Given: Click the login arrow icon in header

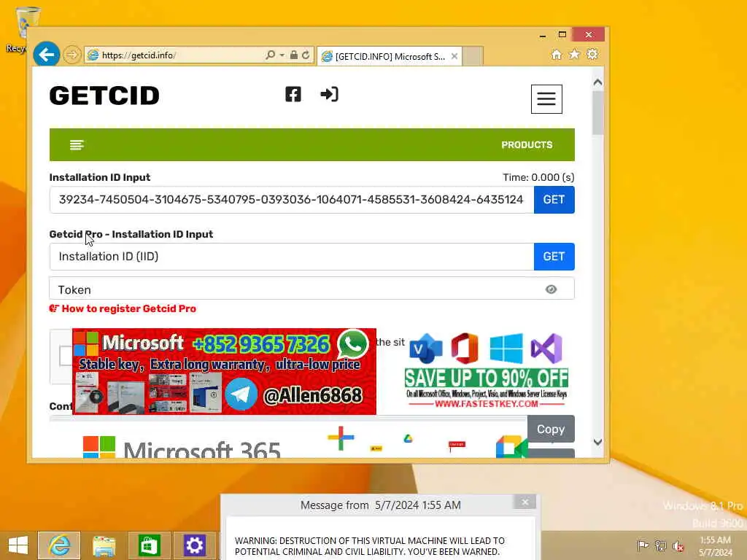Looking at the screenshot, I should [329, 94].
